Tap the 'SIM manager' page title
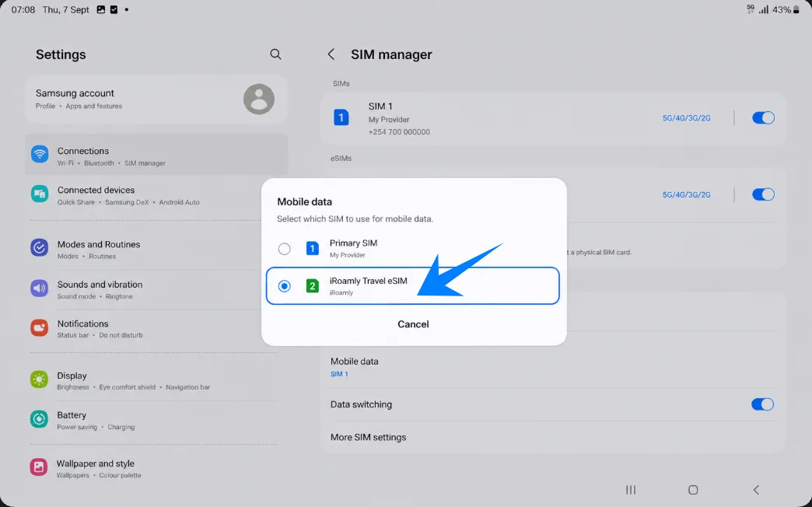This screenshot has height=507, width=812. (391, 54)
